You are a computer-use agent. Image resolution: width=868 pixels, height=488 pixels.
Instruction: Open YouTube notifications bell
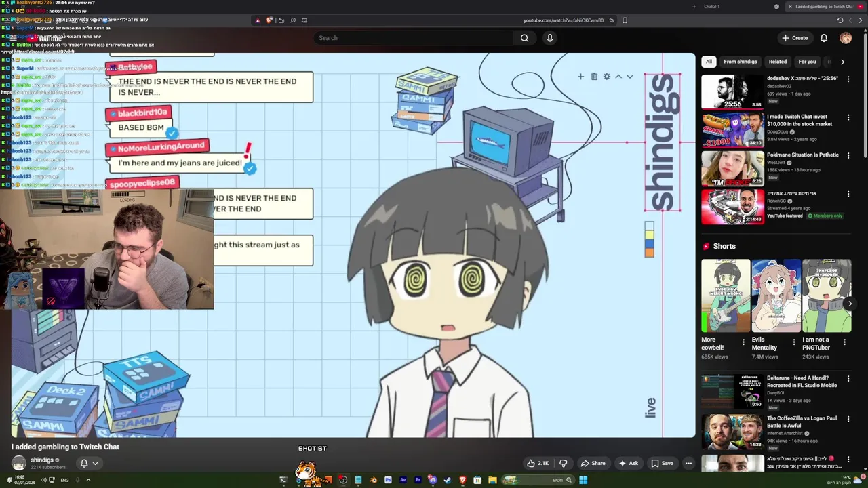click(x=824, y=38)
